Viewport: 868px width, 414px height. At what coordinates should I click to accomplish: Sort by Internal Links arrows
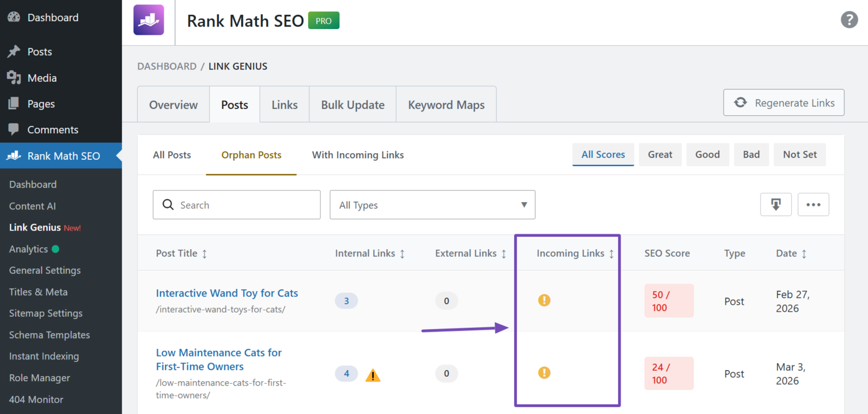402,253
